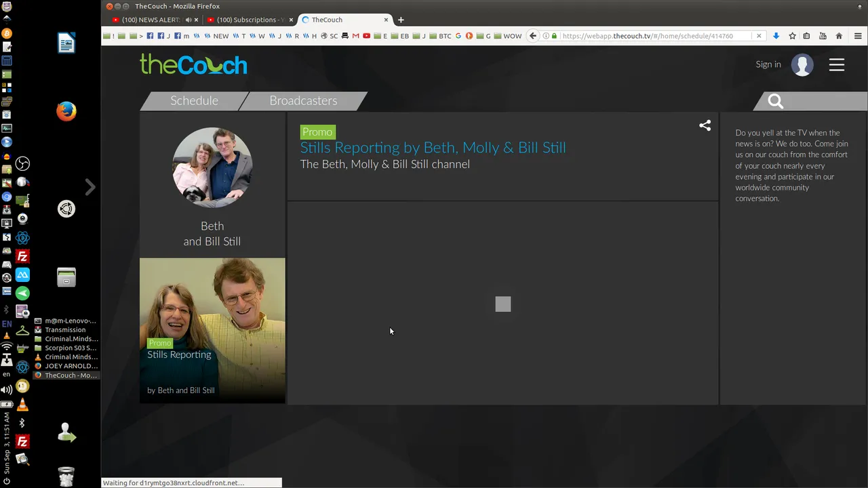868x488 pixels.
Task: Open a new tab with plus button
Action: pos(401,20)
